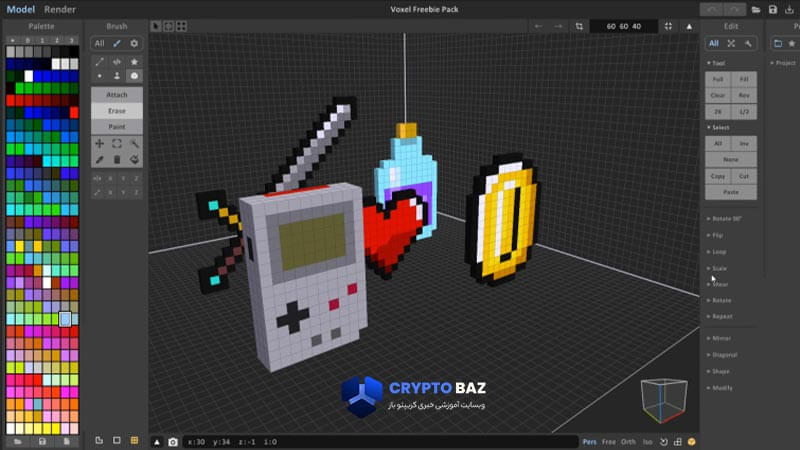Viewport: 800px width, 450px height.
Task: Click the view orientation cube widget
Action: point(664,401)
